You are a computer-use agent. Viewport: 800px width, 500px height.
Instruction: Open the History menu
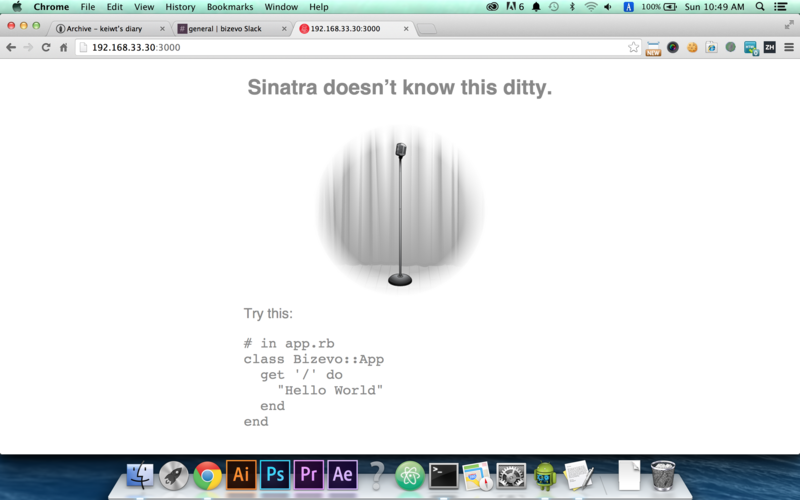[x=180, y=7]
